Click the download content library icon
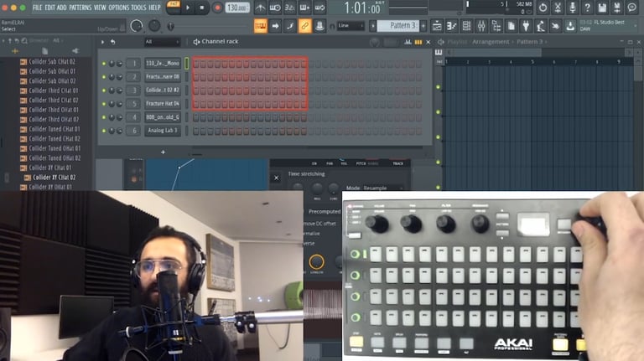 570,26
